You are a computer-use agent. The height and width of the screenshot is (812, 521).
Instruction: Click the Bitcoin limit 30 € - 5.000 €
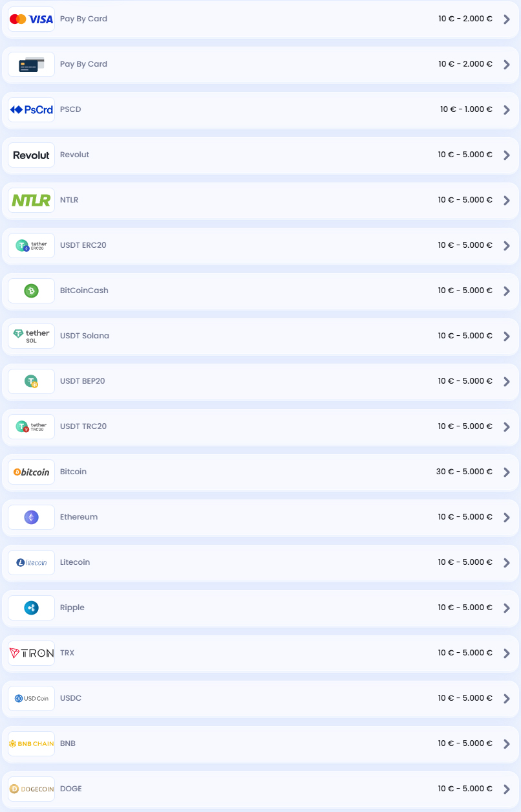point(464,472)
